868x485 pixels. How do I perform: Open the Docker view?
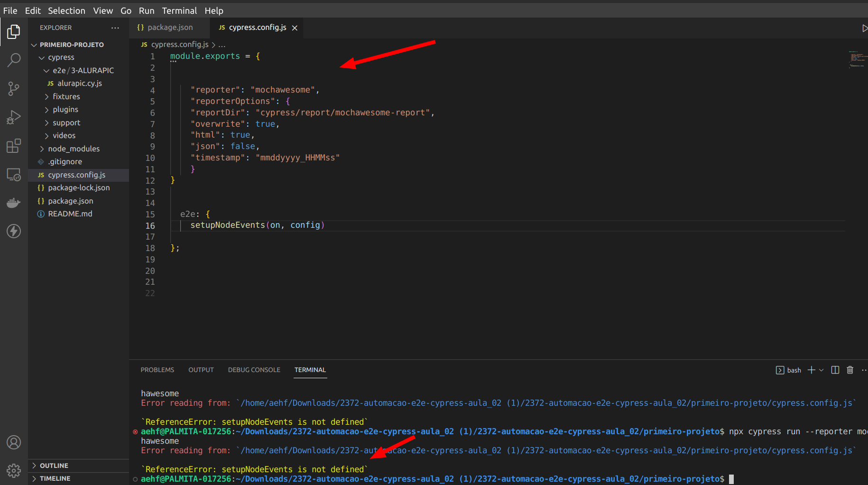(14, 203)
